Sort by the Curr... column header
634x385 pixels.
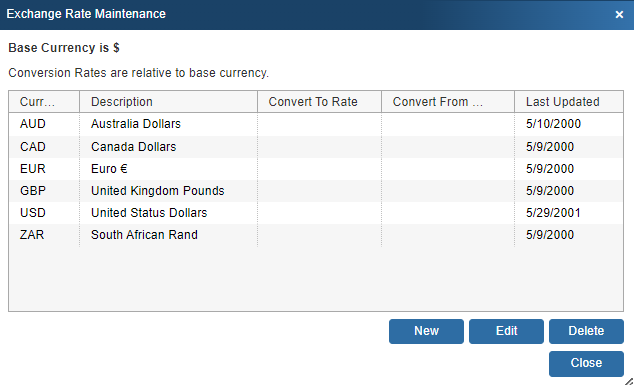pyautogui.click(x=44, y=102)
